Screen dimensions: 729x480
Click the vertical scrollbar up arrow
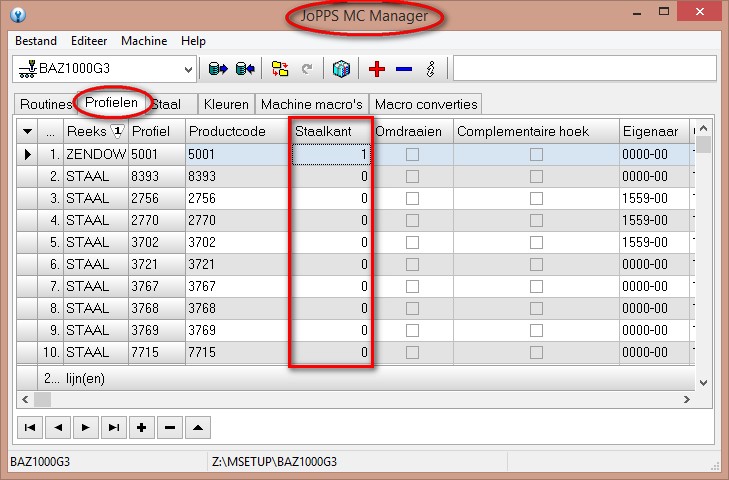click(x=703, y=128)
